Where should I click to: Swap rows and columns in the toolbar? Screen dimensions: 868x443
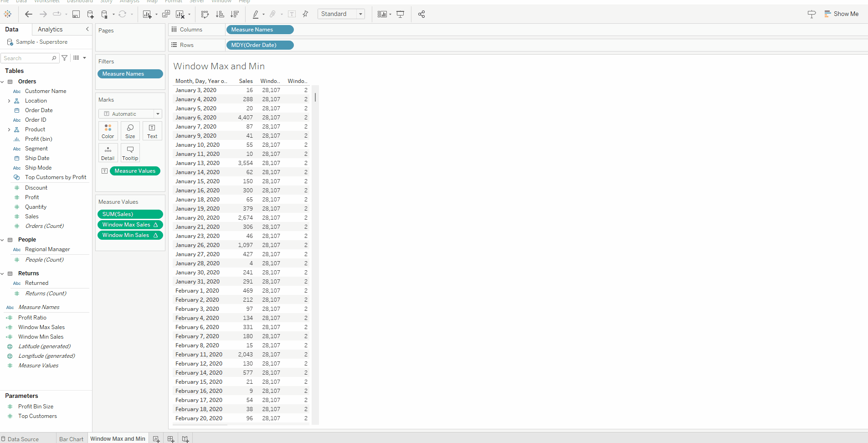click(205, 14)
